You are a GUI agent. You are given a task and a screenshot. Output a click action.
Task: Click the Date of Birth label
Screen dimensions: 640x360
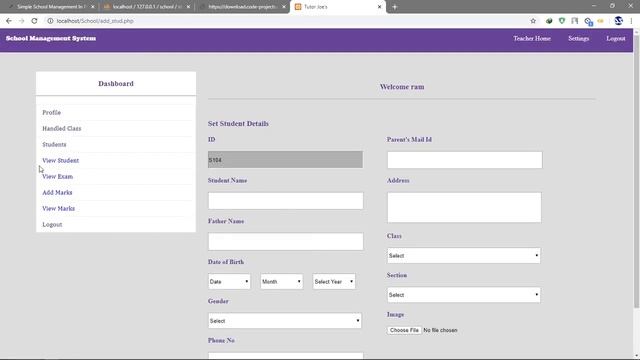pos(226,262)
